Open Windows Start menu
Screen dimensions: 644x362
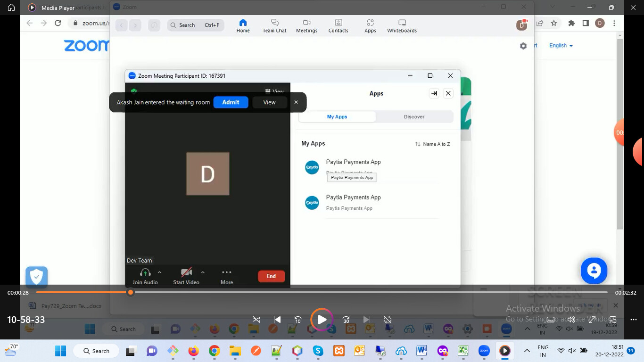[61, 351]
